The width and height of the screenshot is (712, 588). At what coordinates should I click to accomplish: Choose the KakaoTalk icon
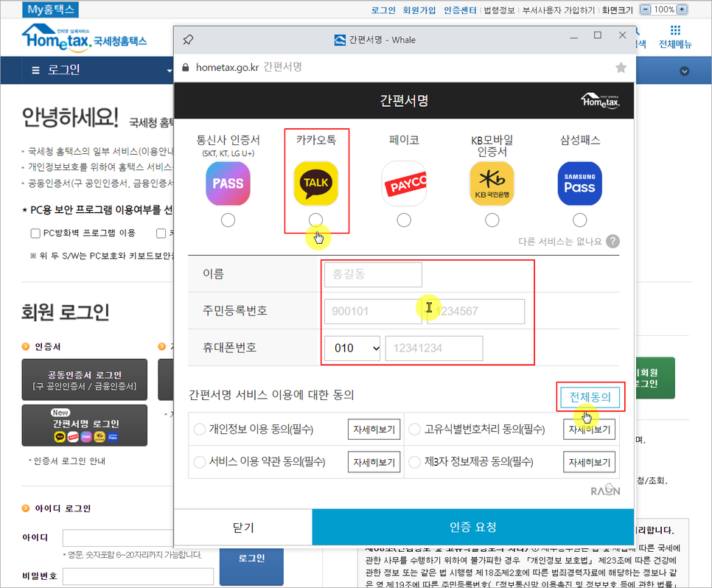coord(316,183)
